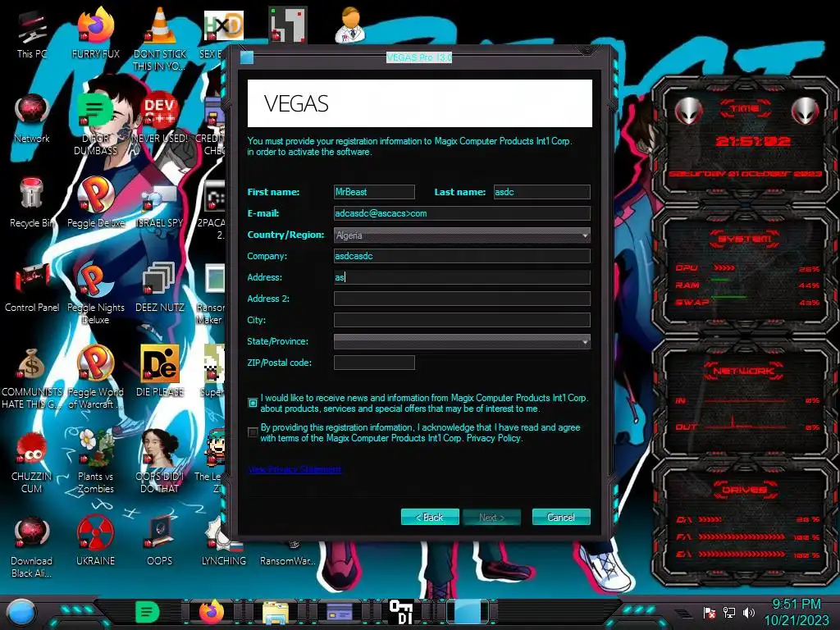The height and width of the screenshot is (630, 840).
Task: Click the ZIP/Postal code field
Action: [374, 363]
